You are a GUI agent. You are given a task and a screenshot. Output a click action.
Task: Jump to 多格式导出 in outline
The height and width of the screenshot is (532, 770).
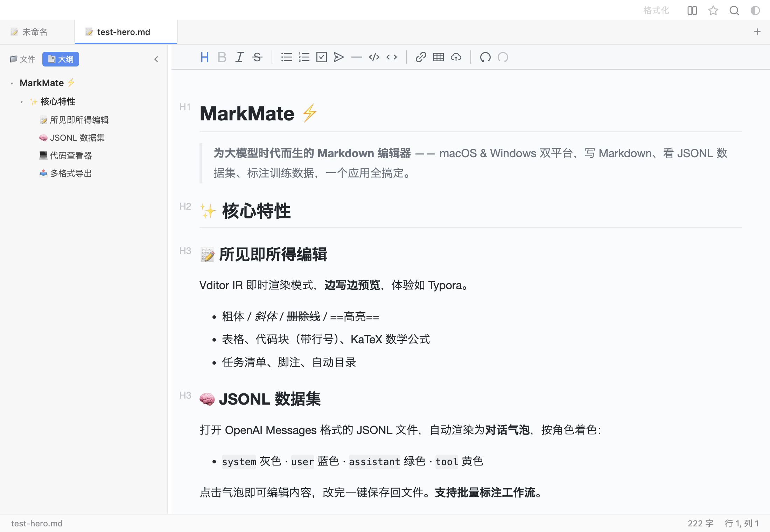click(65, 173)
